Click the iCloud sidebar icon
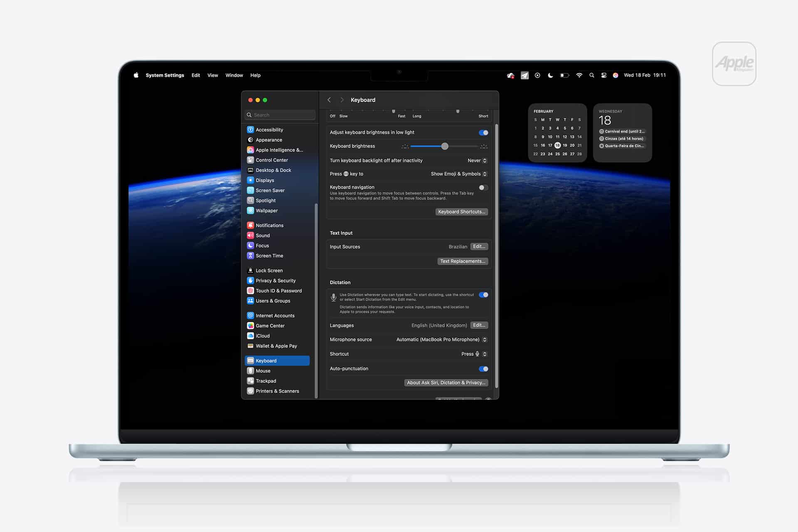 pyautogui.click(x=250, y=336)
